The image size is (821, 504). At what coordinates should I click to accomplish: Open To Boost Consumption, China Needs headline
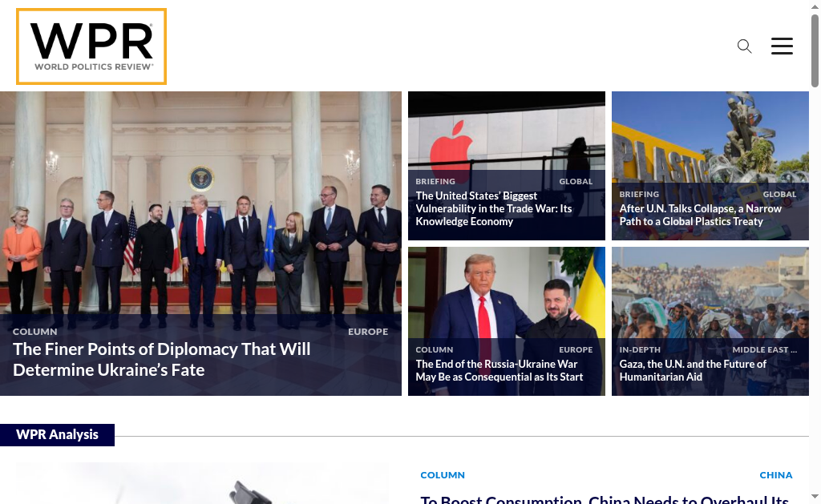605,500
